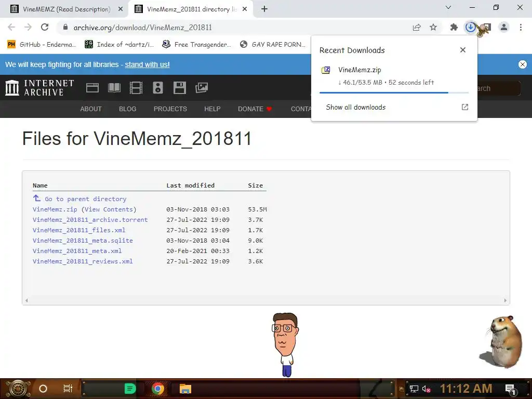Go back to the previous page
This screenshot has height=399, width=532.
[x=11, y=27]
